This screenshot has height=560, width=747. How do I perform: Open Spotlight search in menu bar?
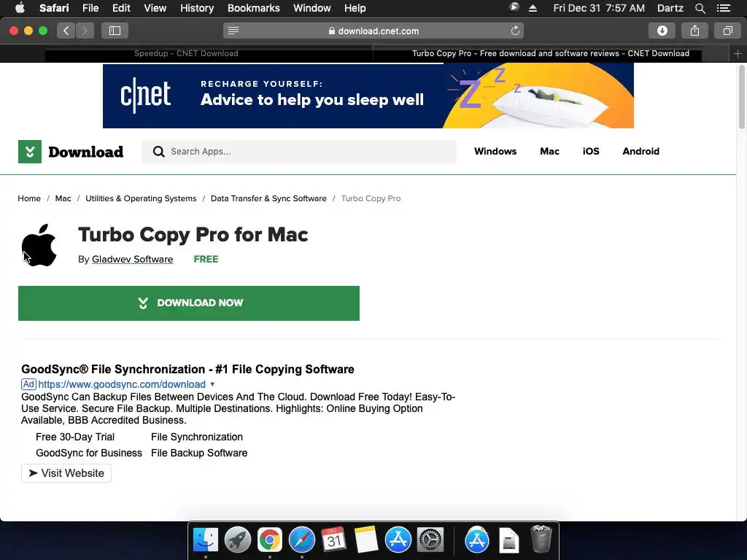pos(700,8)
